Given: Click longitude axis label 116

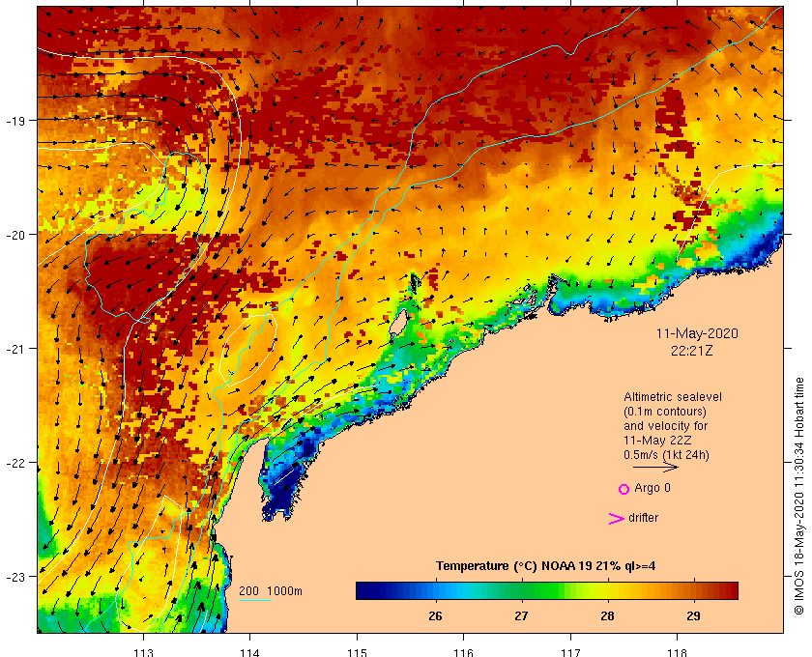Looking at the screenshot, I should point(463,652).
